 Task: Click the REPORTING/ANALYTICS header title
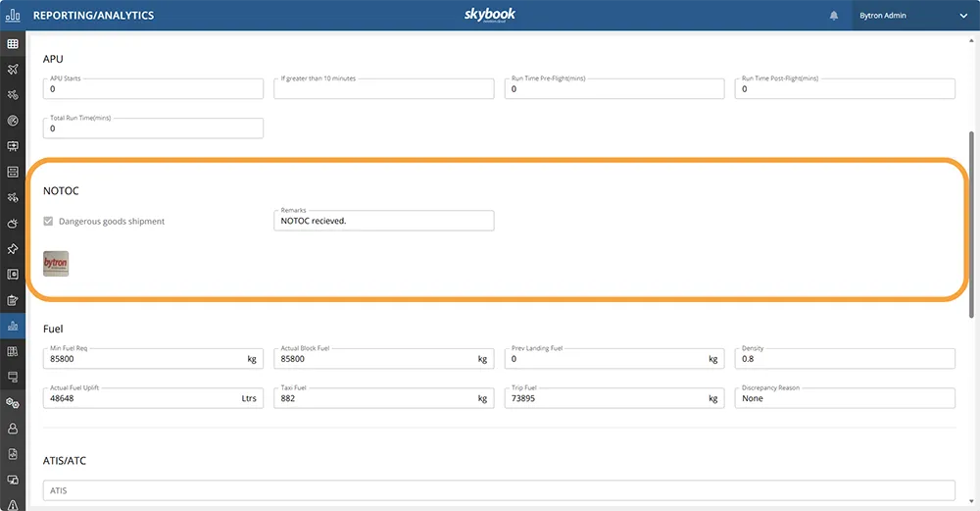click(x=93, y=16)
